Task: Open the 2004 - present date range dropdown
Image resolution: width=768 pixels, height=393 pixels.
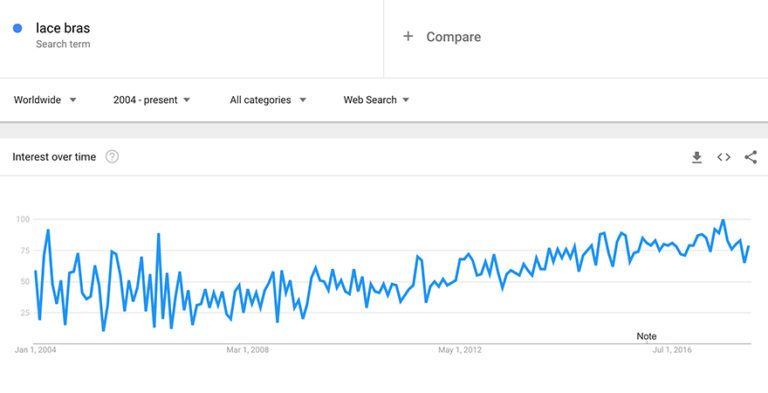Action: coord(151,100)
